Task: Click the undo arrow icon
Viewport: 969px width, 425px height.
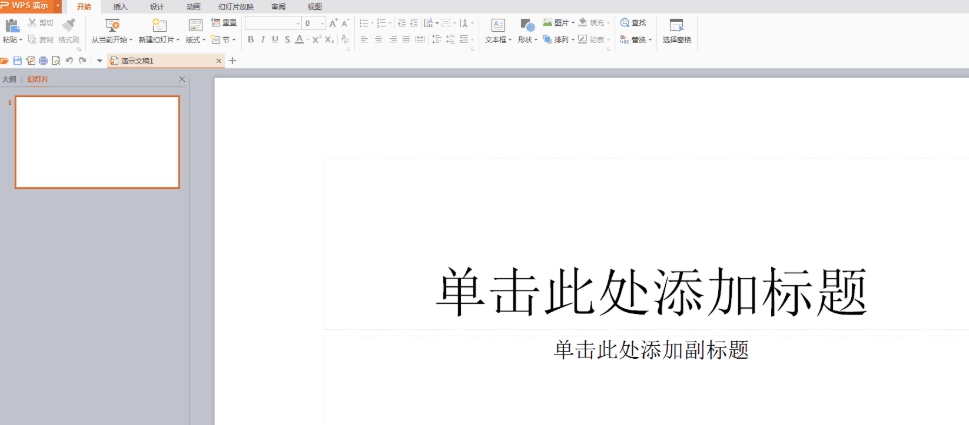Action: (69, 61)
